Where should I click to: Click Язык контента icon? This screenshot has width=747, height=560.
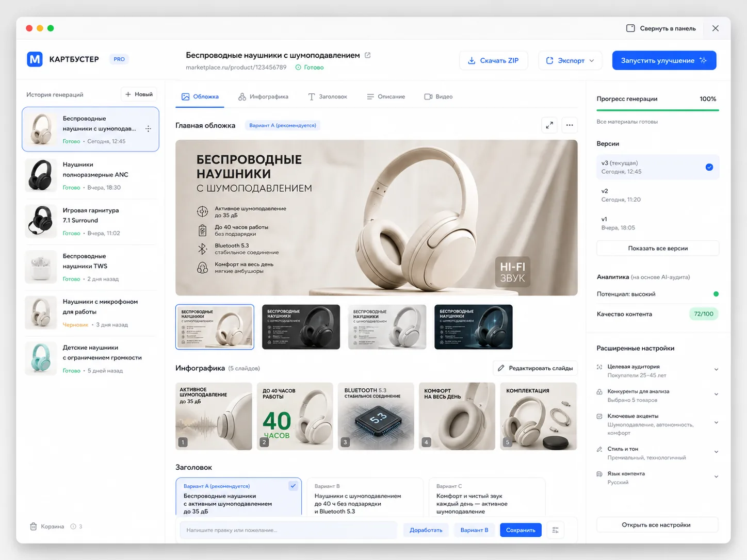pyautogui.click(x=599, y=474)
